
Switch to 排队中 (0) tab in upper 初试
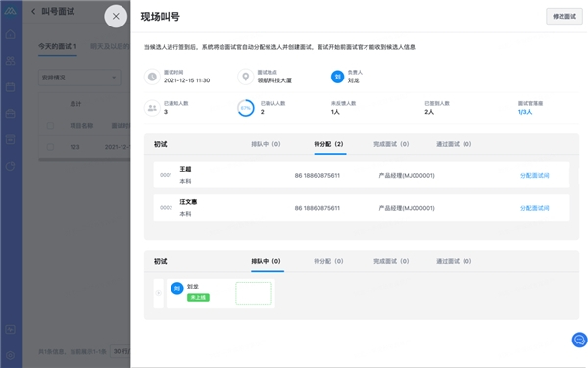tap(266, 144)
